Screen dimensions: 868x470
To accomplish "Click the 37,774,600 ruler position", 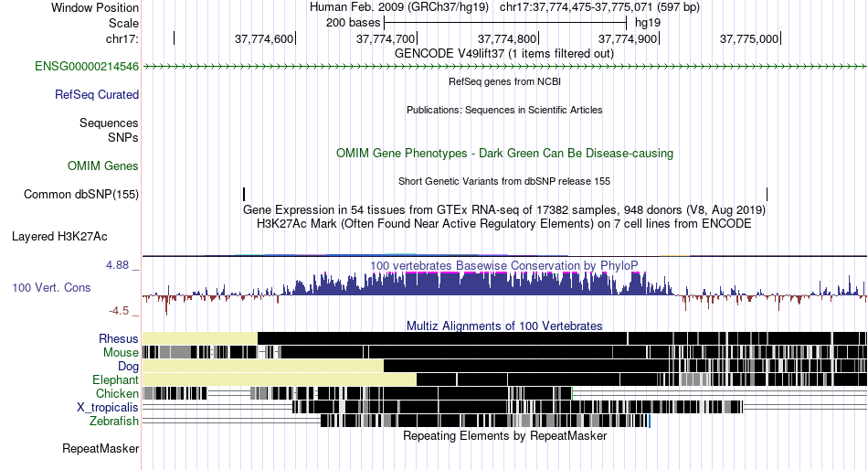I will click(264, 38).
